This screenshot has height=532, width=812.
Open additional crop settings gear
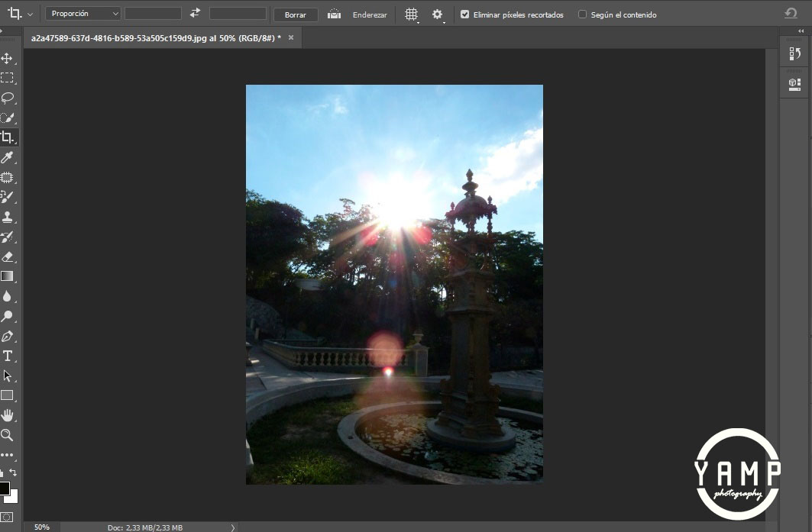pyautogui.click(x=438, y=15)
